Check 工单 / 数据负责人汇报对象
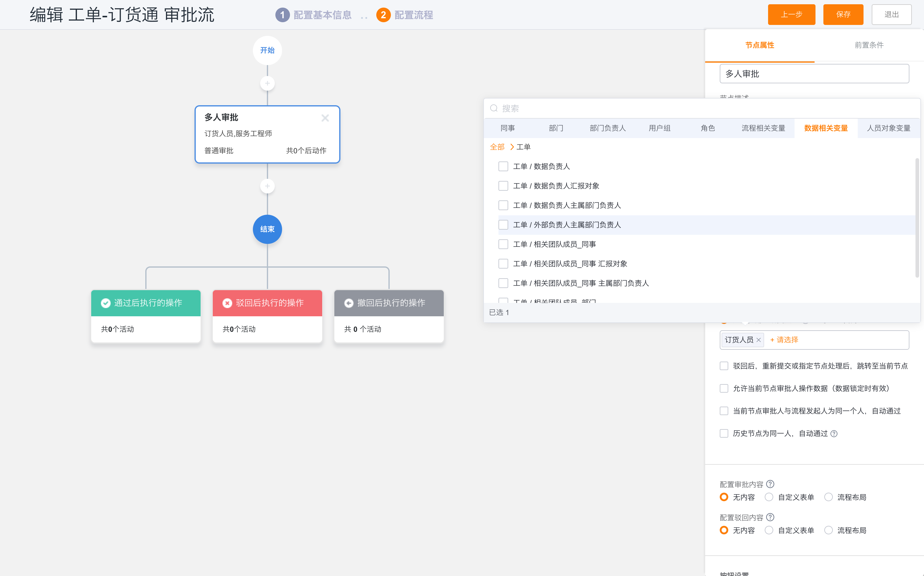 503,186
